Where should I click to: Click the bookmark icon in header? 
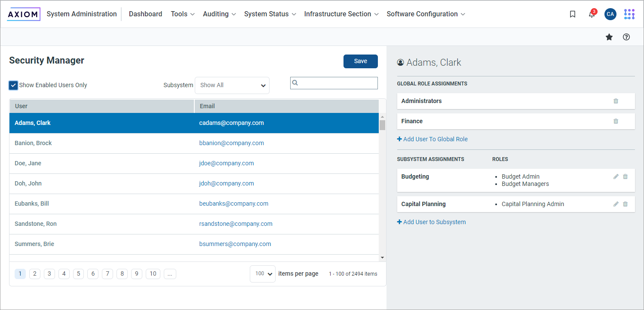click(572, 14)
